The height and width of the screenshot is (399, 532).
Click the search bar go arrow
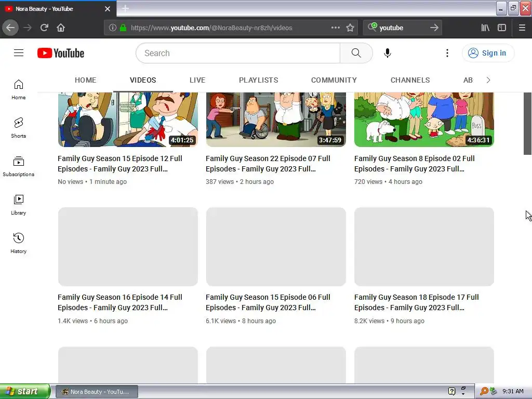434,28
